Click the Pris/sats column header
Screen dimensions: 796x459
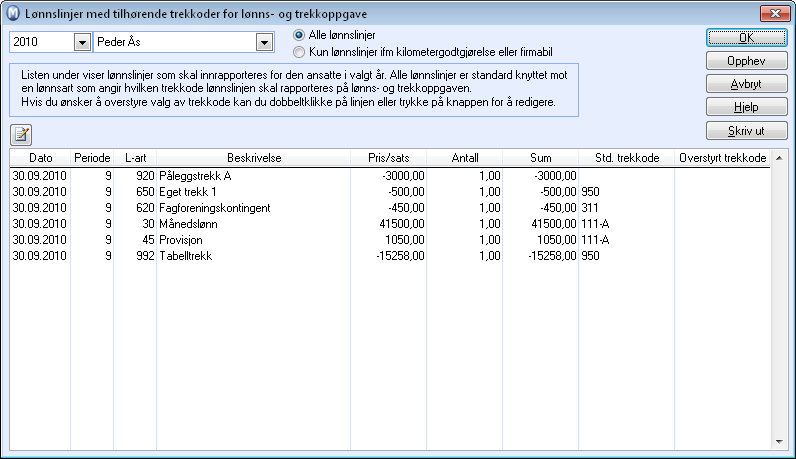(x=388, y=158)
